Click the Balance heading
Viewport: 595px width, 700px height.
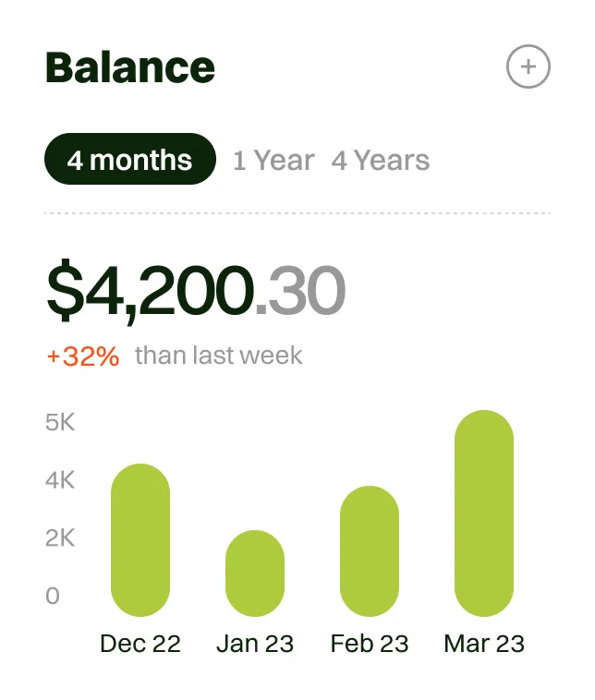click(x=129, y=67)
